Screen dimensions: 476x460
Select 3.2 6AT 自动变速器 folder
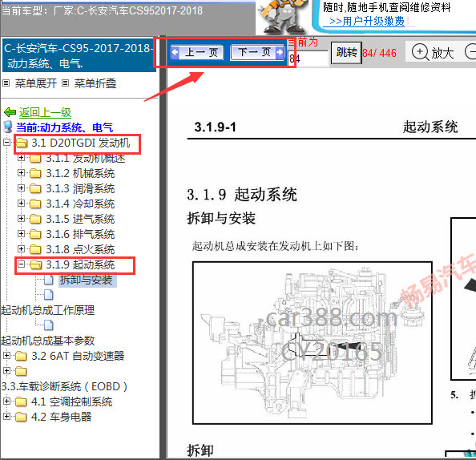(x=78, y=356)
